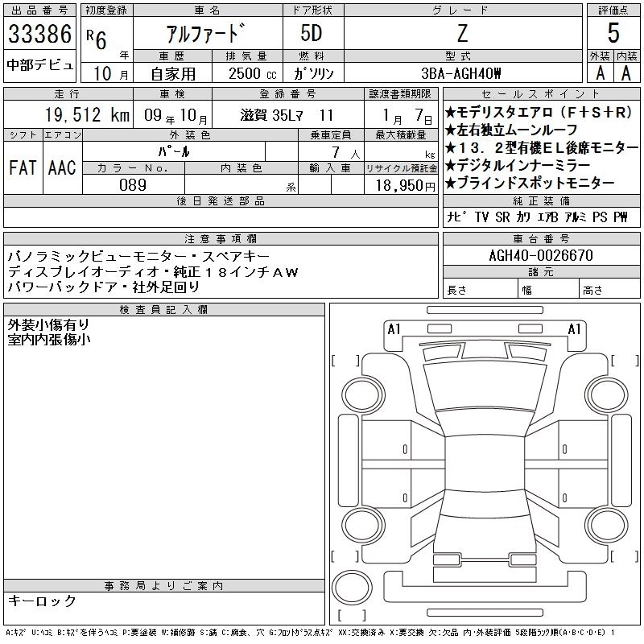Click the exterior grade A under 外装
Screen dimensions: 644x644
(601, 73)
